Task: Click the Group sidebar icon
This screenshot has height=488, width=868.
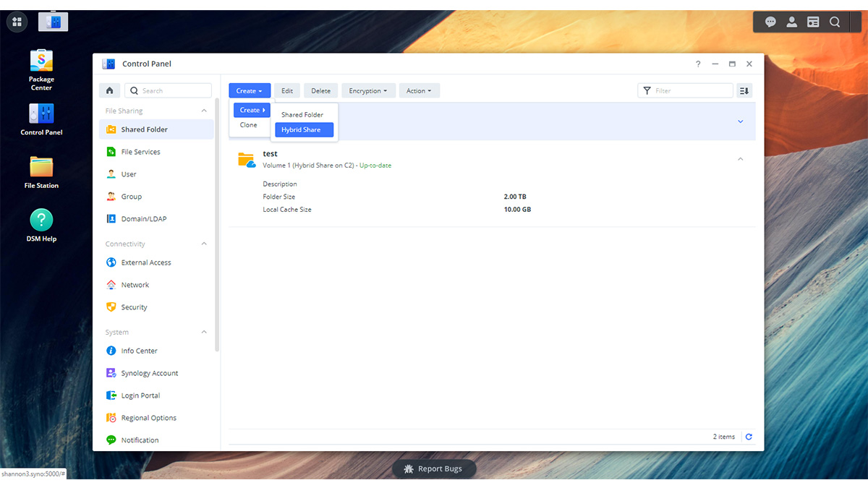Action: [111, 197]
